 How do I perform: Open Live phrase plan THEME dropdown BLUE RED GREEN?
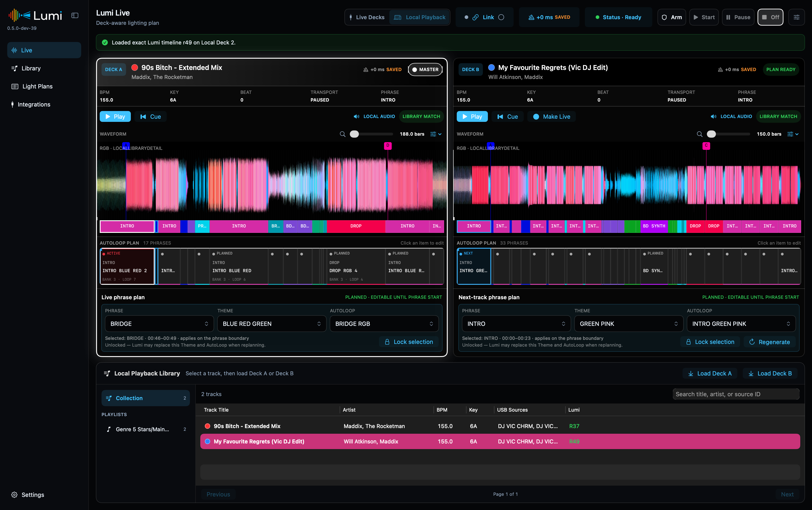click(272, 323)
